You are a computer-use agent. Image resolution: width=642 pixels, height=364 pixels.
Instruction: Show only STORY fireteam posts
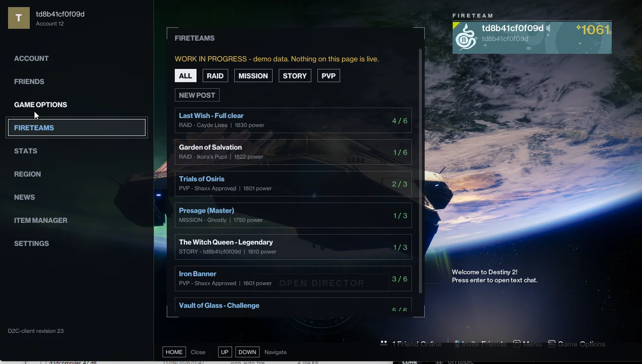(295, 76)
